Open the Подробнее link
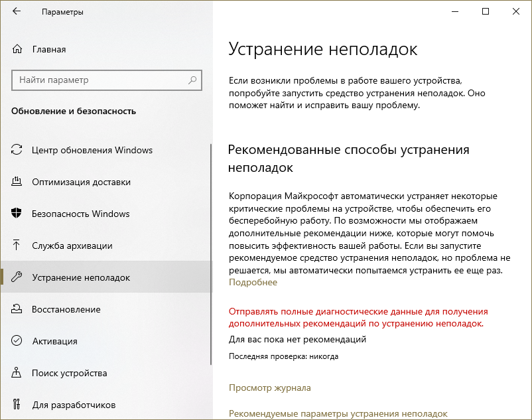Viewport: 532px width, 420px height. click(253, 282)
